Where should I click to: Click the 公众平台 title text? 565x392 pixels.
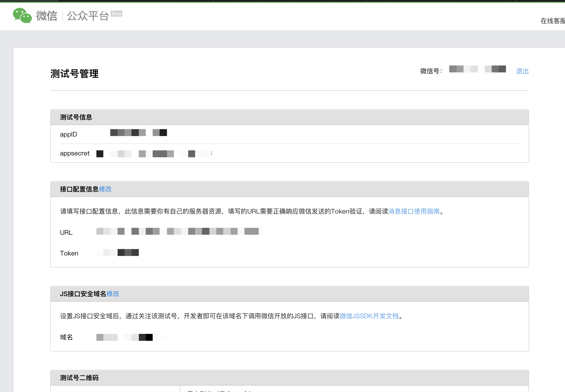[x=88, y=16]
